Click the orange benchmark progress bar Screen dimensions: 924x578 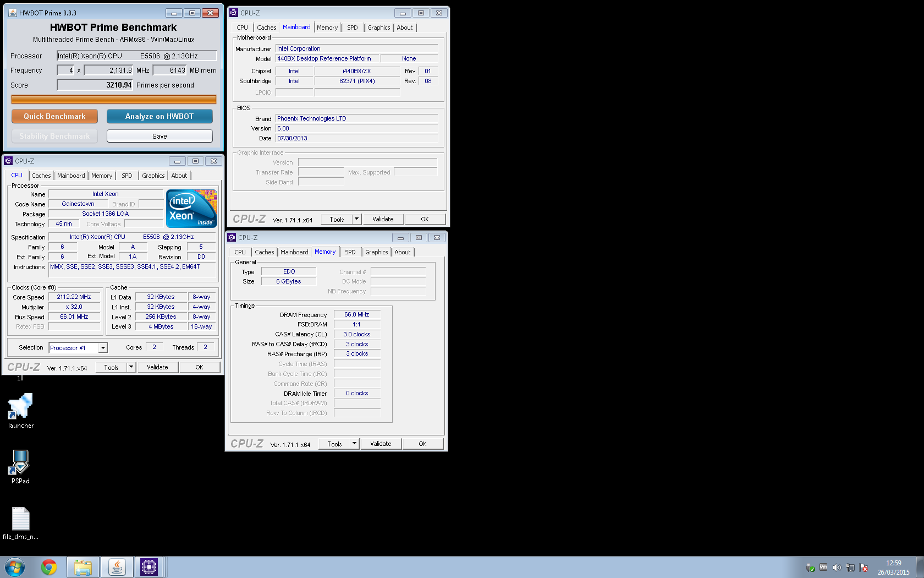point(114,100)
